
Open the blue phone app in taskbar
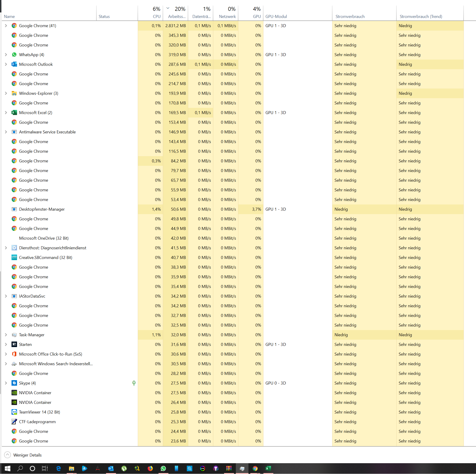[x=176, y=468]
